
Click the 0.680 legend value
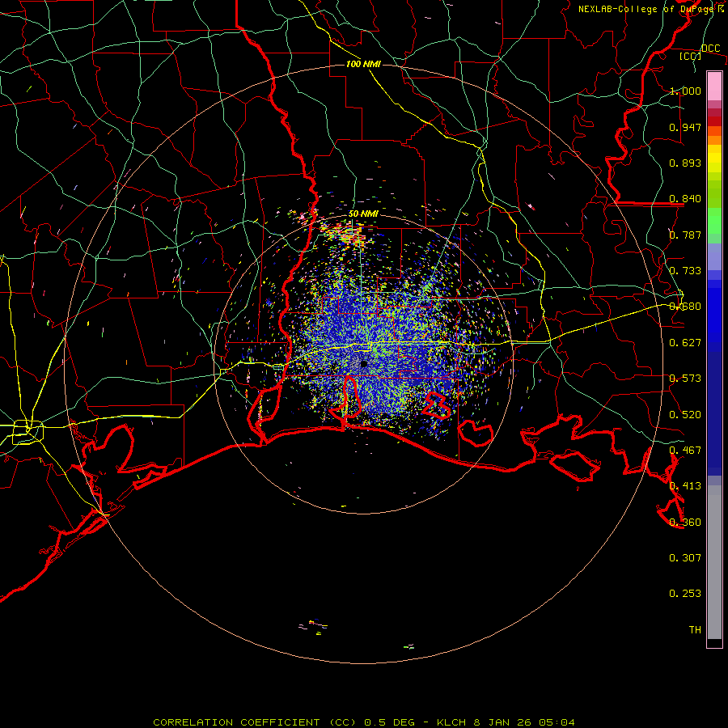pos(685,307)
